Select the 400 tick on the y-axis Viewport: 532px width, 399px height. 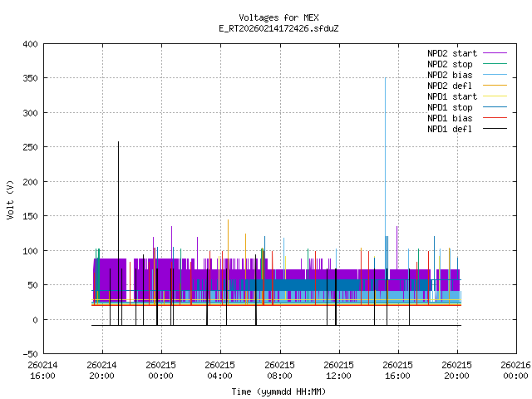[x=29, y=43]
